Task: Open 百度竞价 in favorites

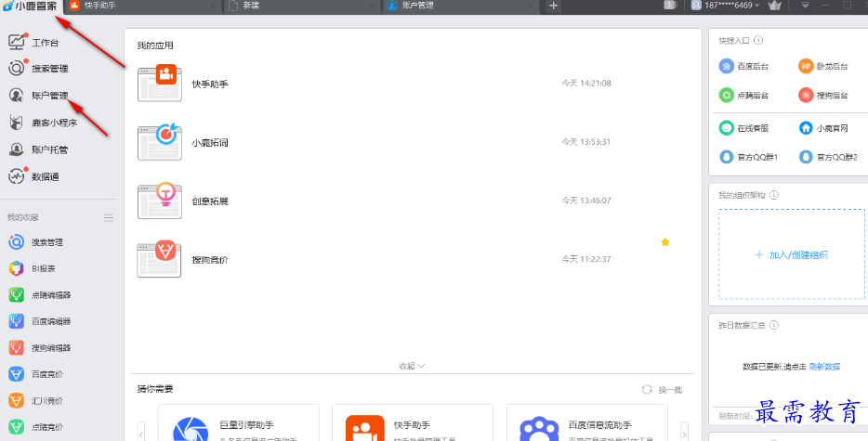Action: 35,374
